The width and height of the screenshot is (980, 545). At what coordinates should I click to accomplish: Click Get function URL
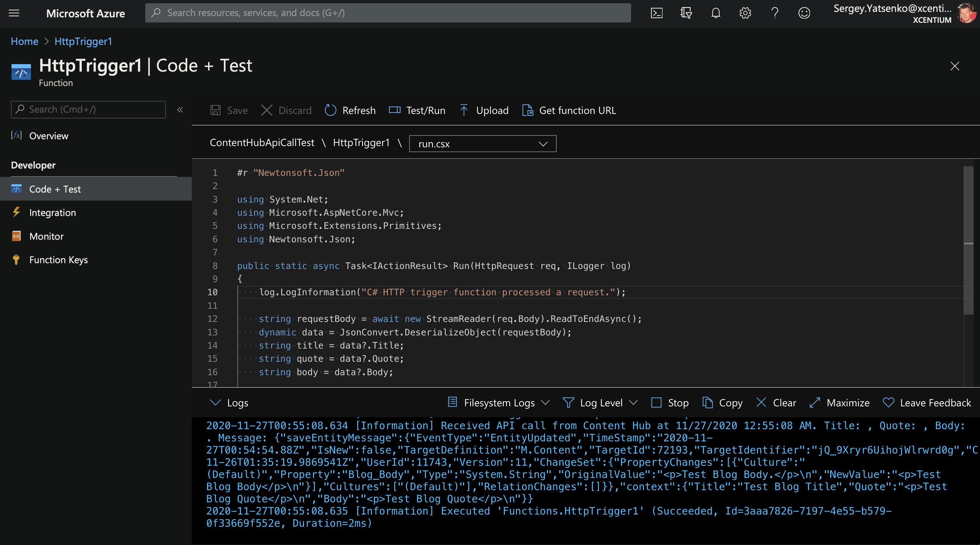(x=569, y=110)
